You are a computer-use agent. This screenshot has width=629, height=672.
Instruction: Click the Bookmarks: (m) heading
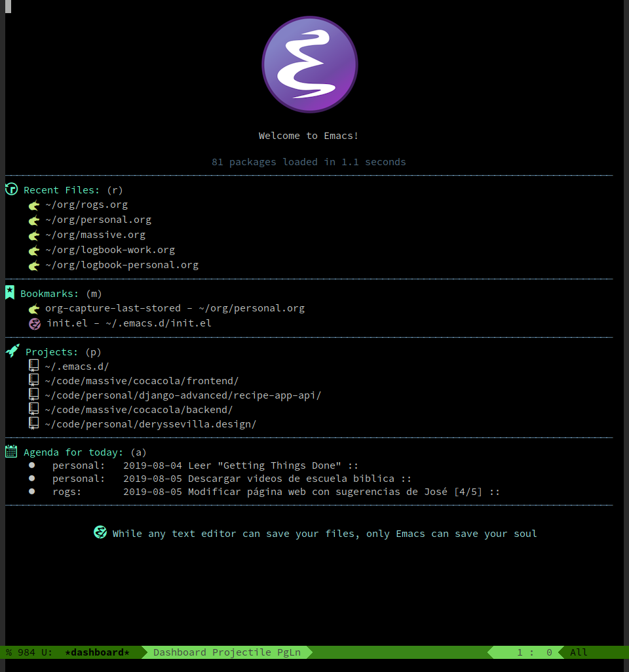[x=61, y=294]
